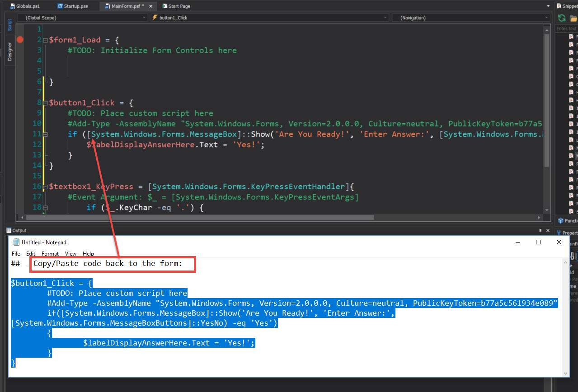
Task: Open the Notepad Help menu
Action: (x=89, y=254)
